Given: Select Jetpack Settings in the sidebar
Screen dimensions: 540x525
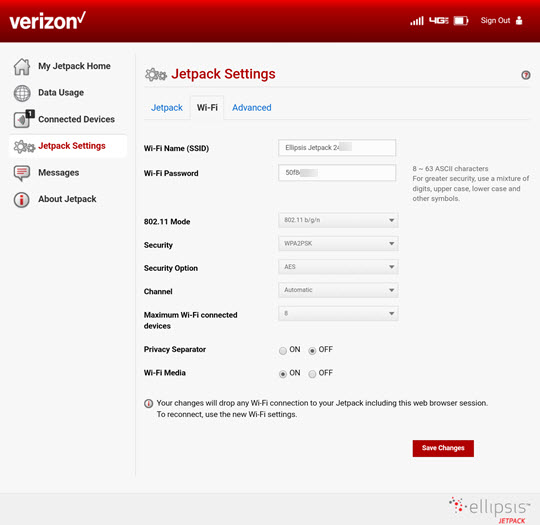Looking at the screenshot, I should tap(72, 146).
